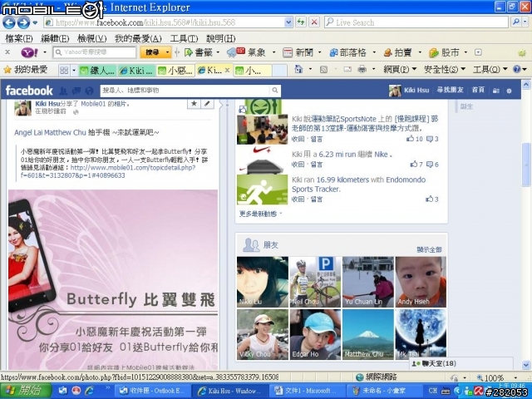This screenshot has width=532, height=399.
Task: Open the Quick Tabs grid icon
Action: click(64, 70)
